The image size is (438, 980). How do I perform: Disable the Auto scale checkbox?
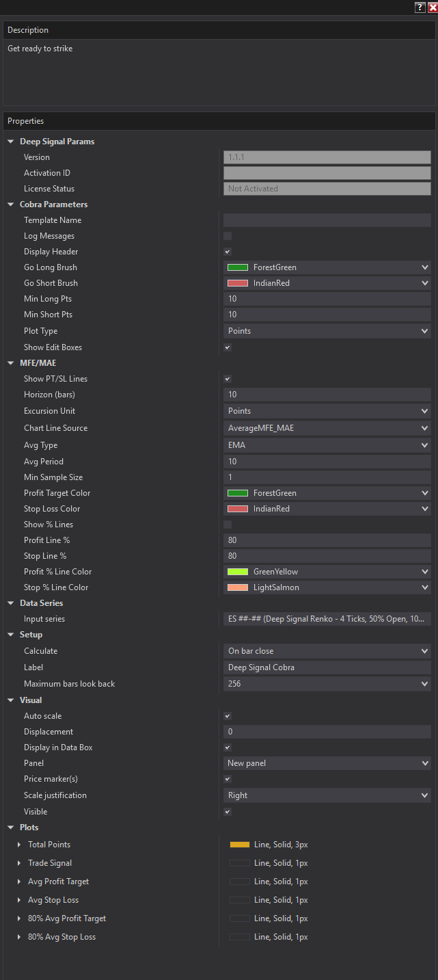pyautogui.click(x=228, y=716)
